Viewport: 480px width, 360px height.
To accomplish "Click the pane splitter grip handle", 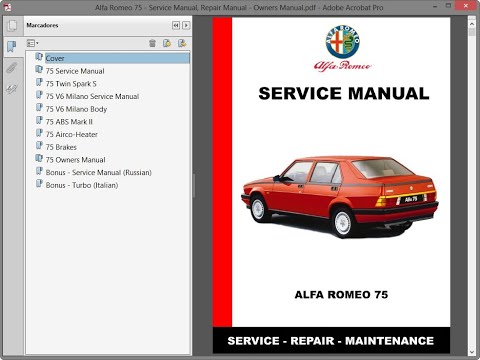I will coord(194,185).
